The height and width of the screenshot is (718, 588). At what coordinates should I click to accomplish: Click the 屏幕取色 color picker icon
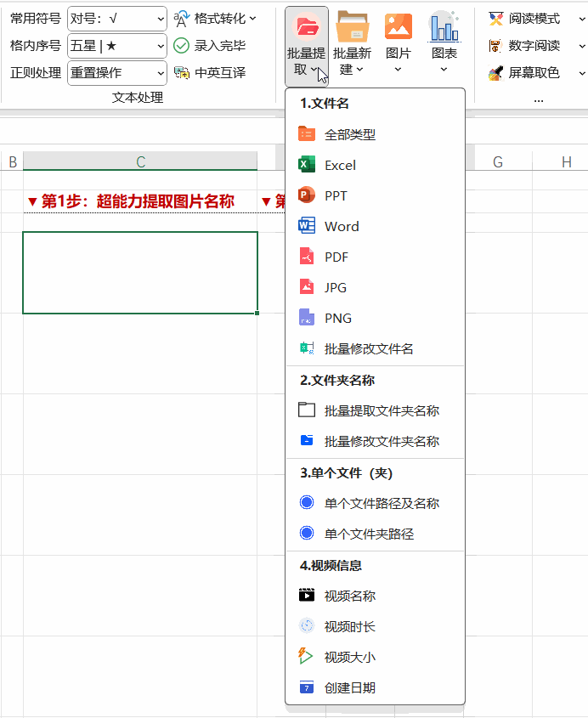pos(495,73)
